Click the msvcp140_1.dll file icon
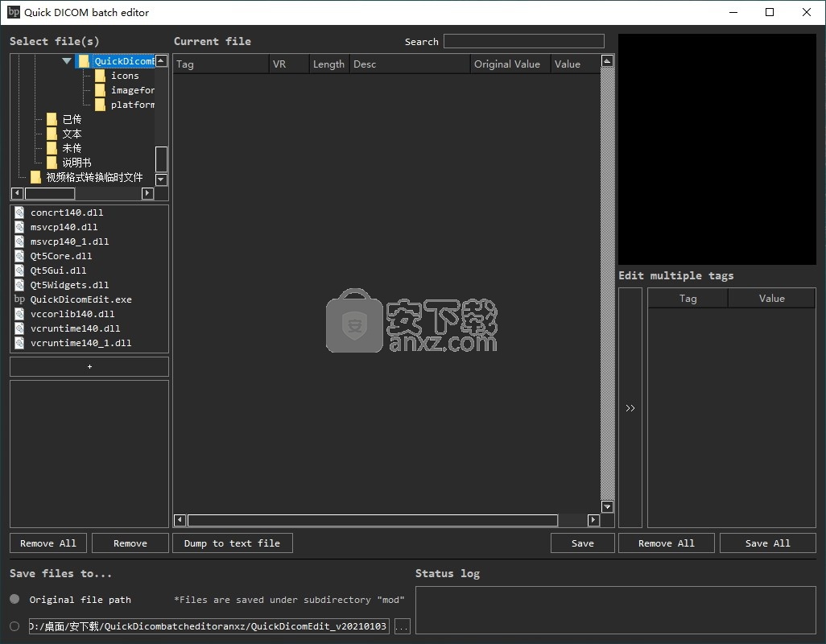826x644 pixels. point(19,242)
